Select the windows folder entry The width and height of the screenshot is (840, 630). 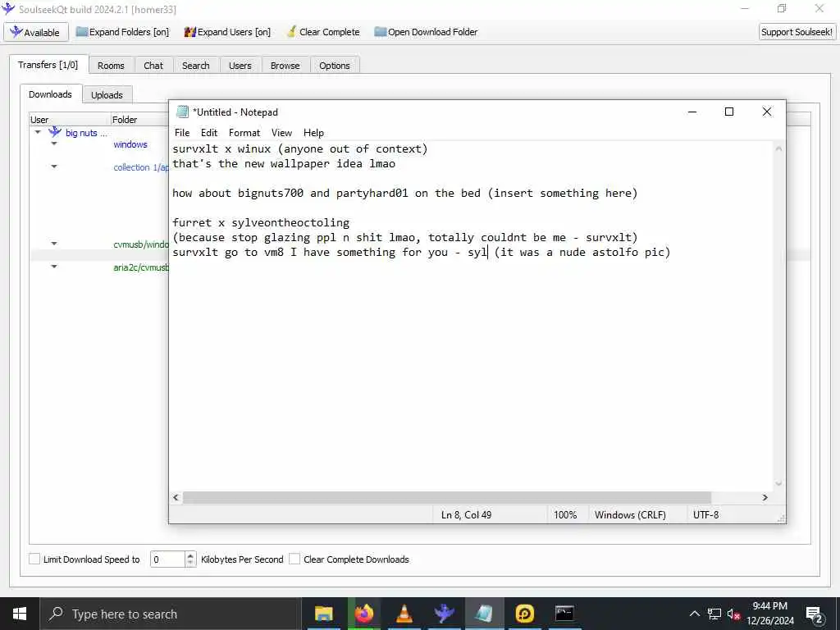[x=130, y=144]
